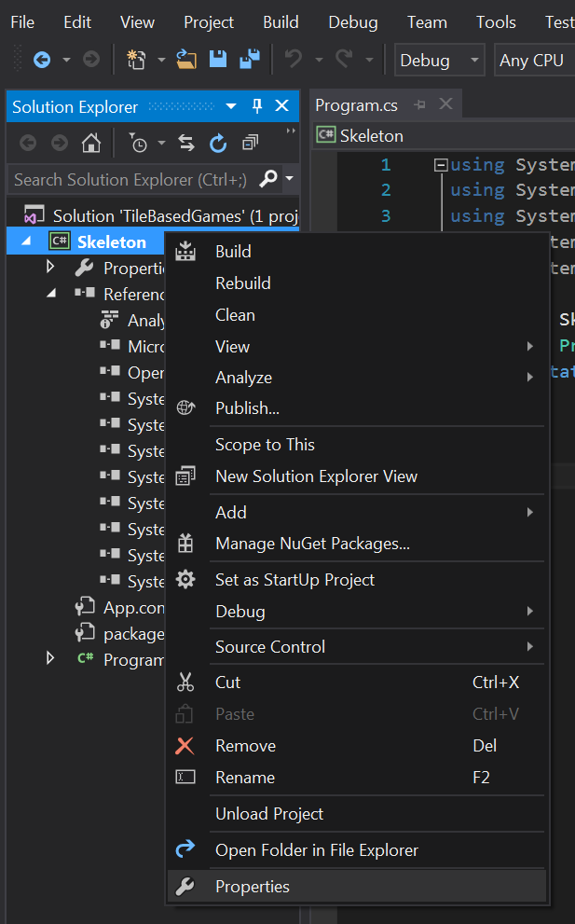The width and height of the screenshot is (575, 924).
Task: Toggle pin on the Program.cs tab
Action: click(x=420, y=105)
